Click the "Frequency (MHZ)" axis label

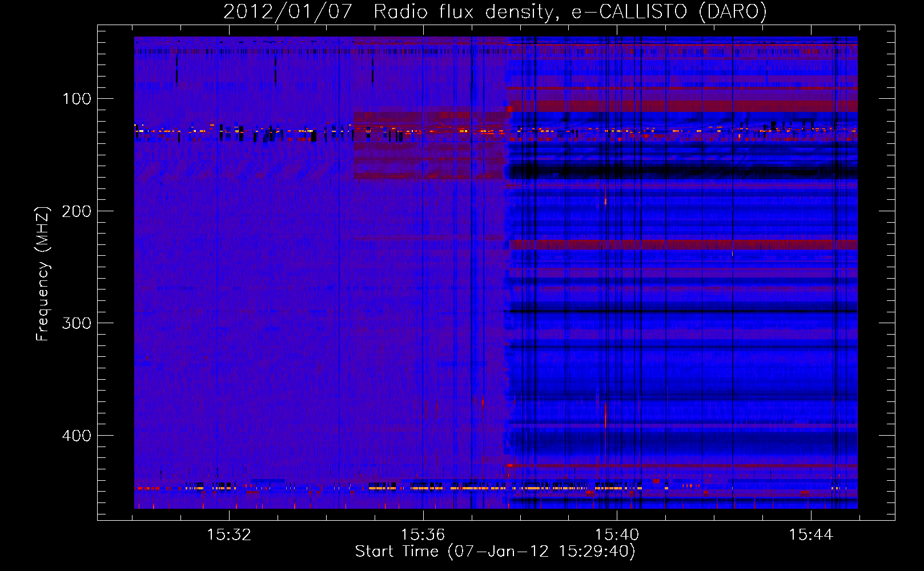pyautogui.click(x=43, y=274)
